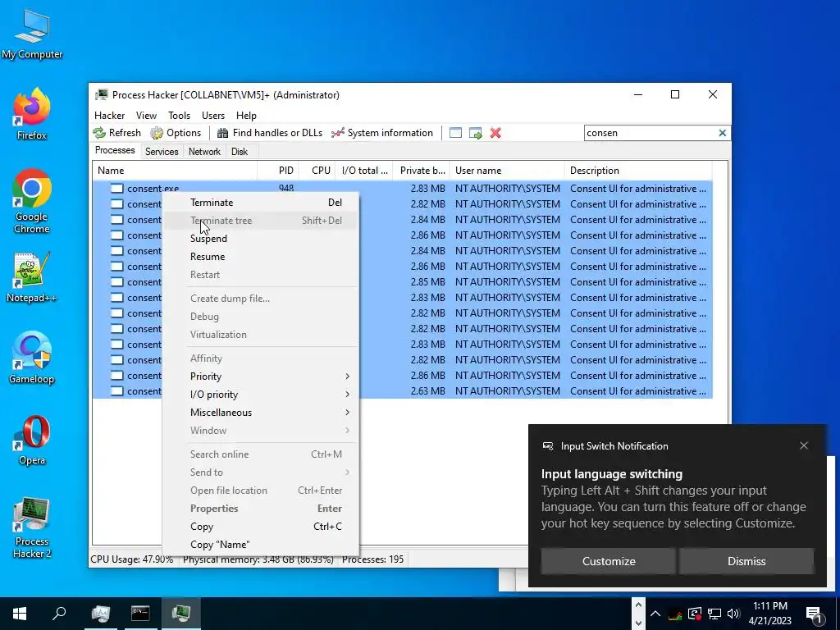Viewport: 840px width, 630px height.
Task: Click Process Hacker taskbar button
Action: tap(181, 614)
